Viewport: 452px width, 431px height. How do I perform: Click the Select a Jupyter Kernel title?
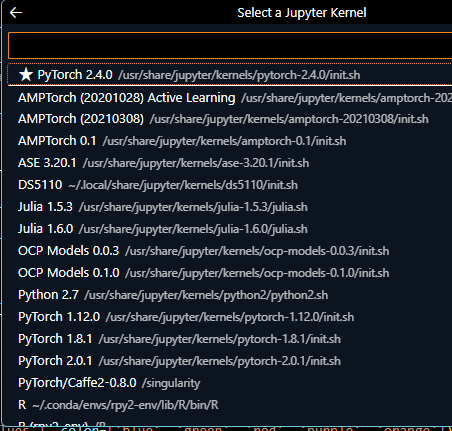click(x=302, y=13)
